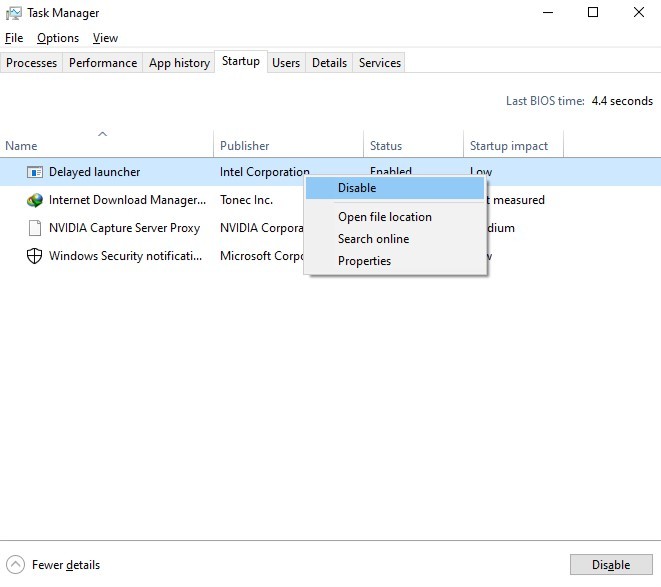Switch to the App history tab
The image size is (661, 587).
(x=179, y=63)
